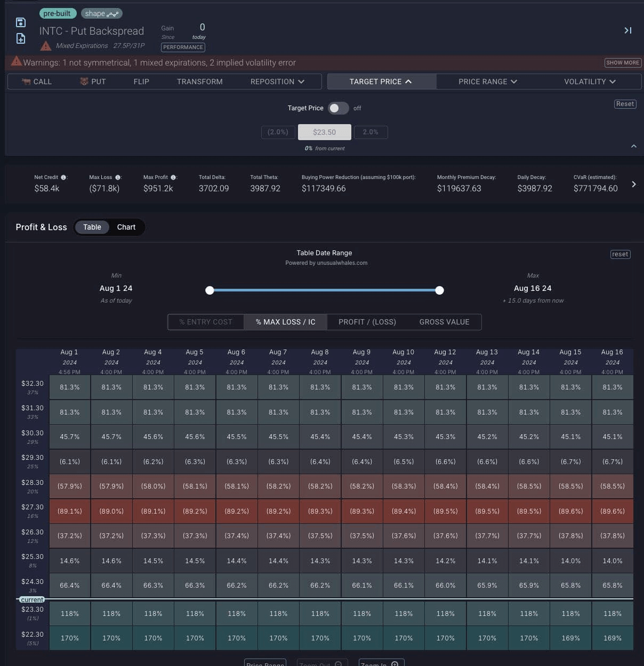Click the $23.50 target price input field
The image size is (644, 666).
click(x=324, y=132)
